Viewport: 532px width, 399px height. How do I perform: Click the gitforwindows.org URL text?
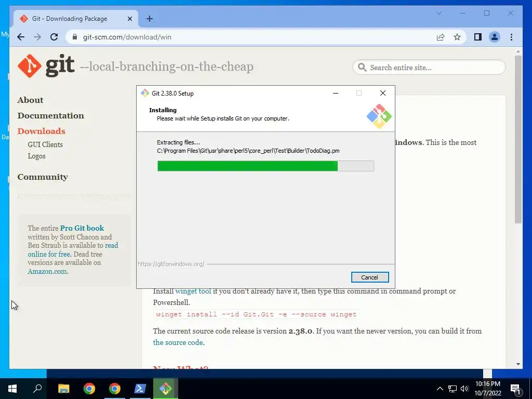171,263
